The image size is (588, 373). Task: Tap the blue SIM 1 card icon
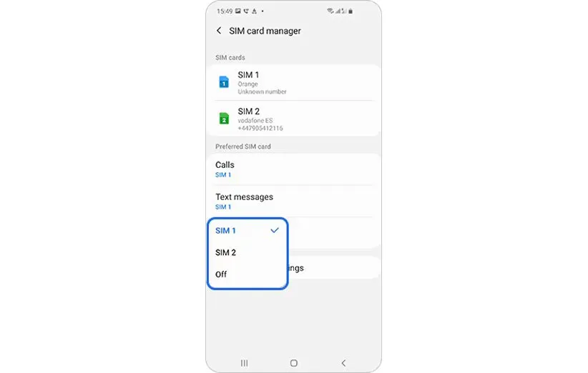click(x=224, y=82)
